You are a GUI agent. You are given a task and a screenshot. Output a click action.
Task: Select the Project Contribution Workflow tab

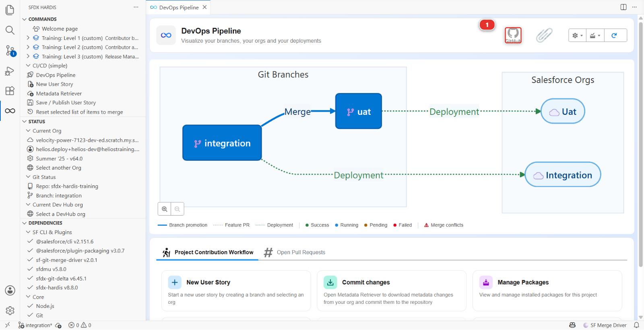tap(208, 252)
